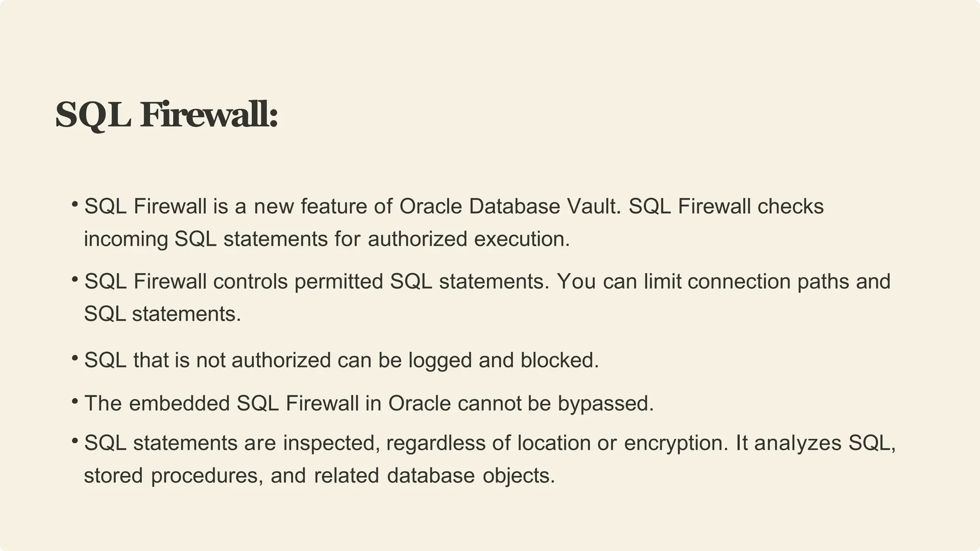
Task: Click the word "embedded"
Action: tap(179, 404)
